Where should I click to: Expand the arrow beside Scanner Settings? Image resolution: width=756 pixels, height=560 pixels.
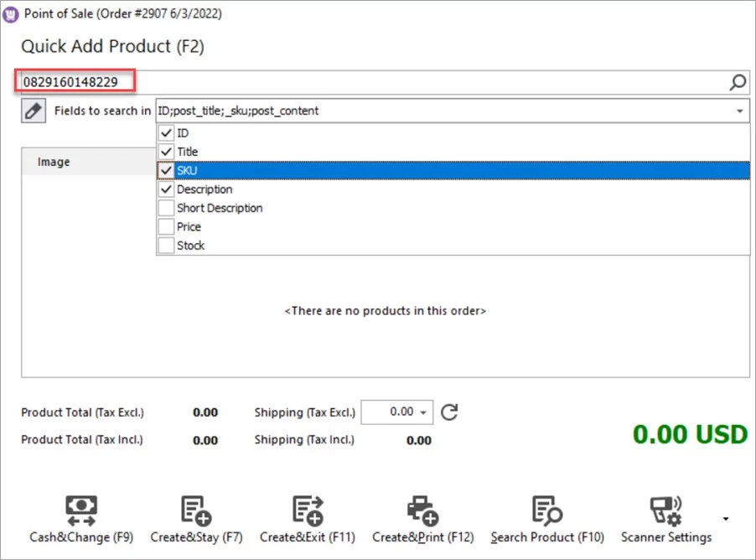click(725, 518)
